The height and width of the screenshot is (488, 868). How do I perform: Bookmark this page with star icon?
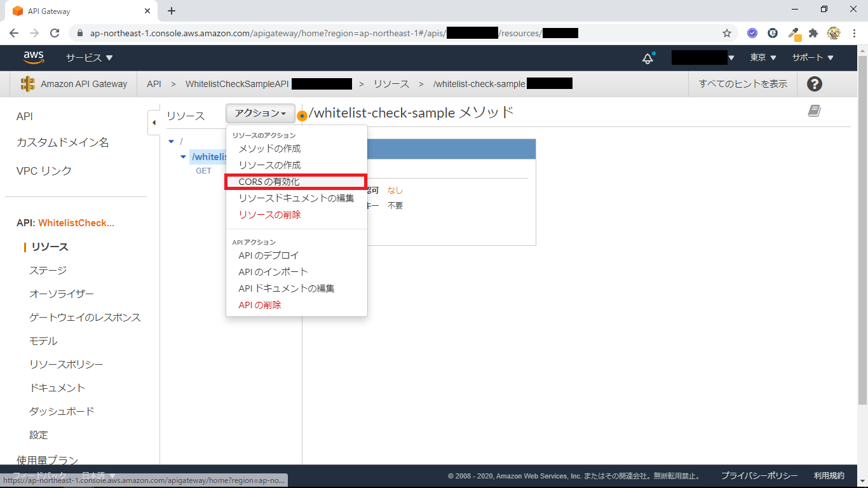(x=727, y=33)
